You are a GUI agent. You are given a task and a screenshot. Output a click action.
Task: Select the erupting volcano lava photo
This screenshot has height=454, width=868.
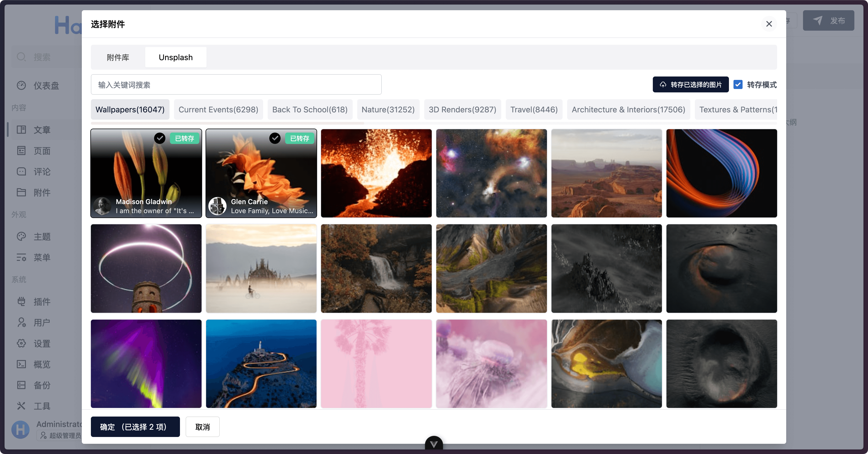(376, 173)
